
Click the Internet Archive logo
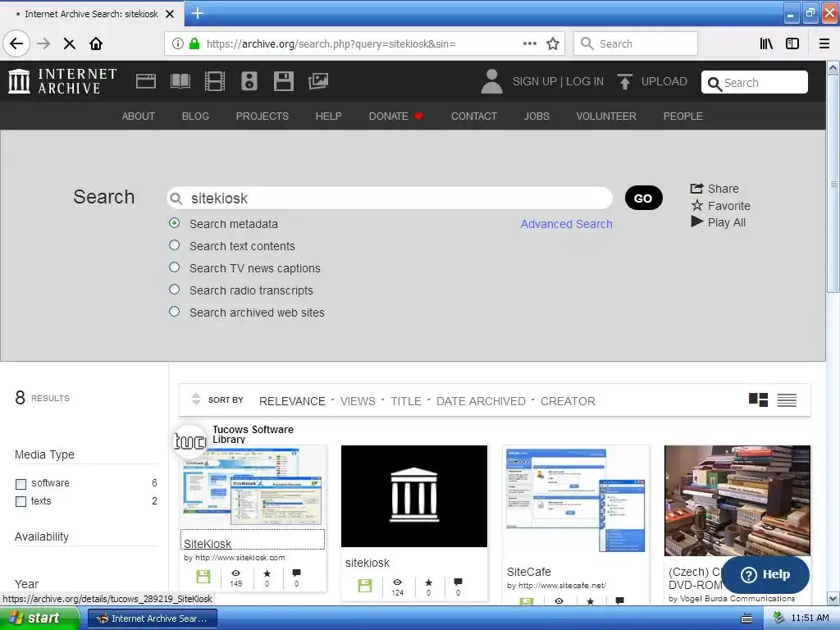[62, 81]
